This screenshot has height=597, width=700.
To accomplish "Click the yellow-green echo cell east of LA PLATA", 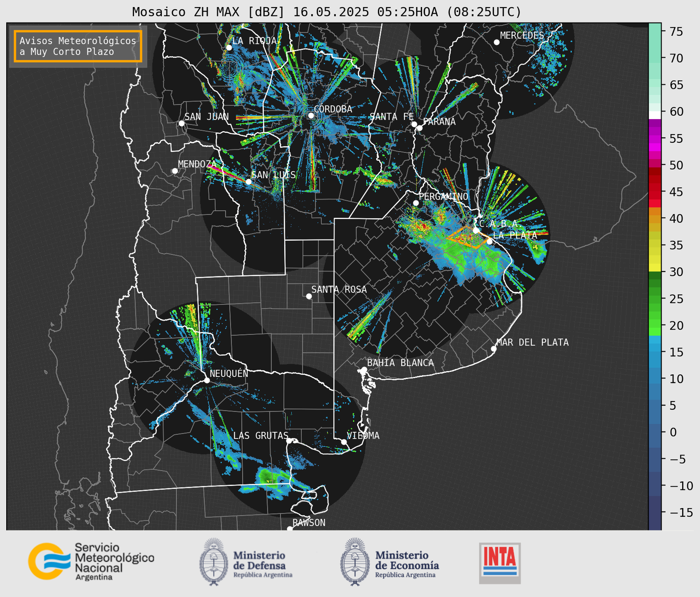I will tap(537, 247).
